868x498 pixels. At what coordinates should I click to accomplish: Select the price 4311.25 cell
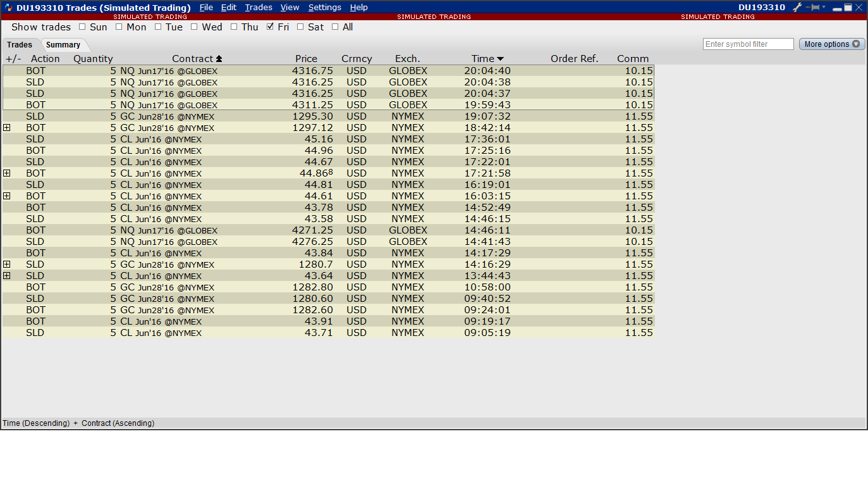(x=312, y=105)
